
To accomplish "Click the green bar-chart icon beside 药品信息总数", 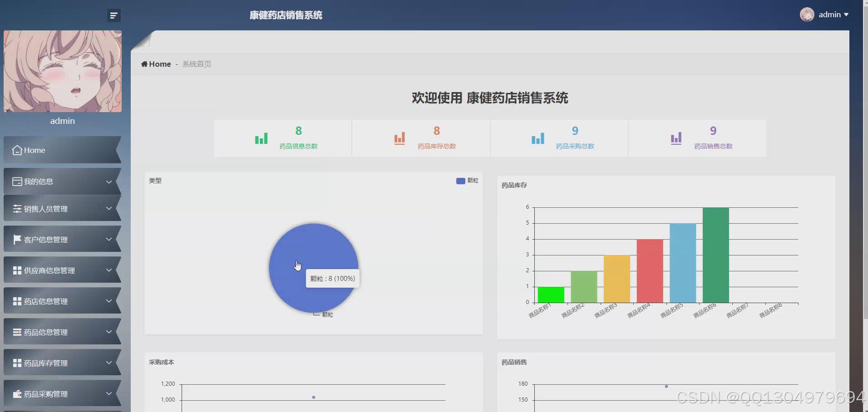I will point(261,137).
